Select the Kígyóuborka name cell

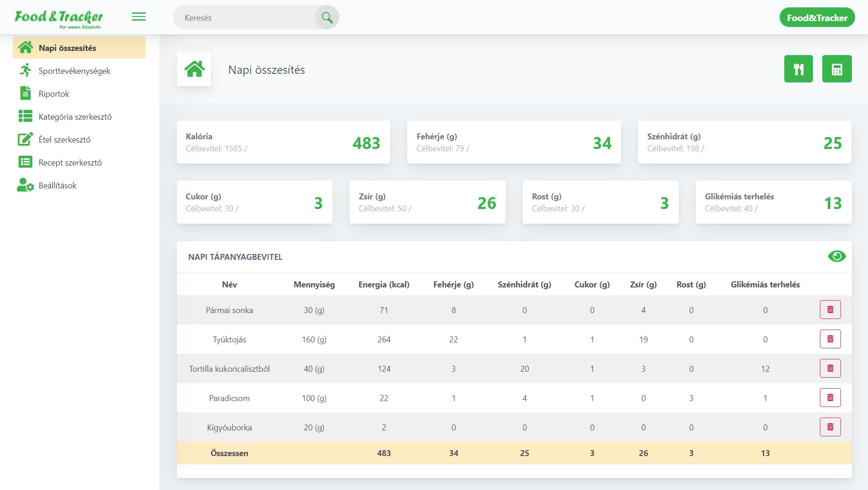pyautogui.click(x=229, y=427)
